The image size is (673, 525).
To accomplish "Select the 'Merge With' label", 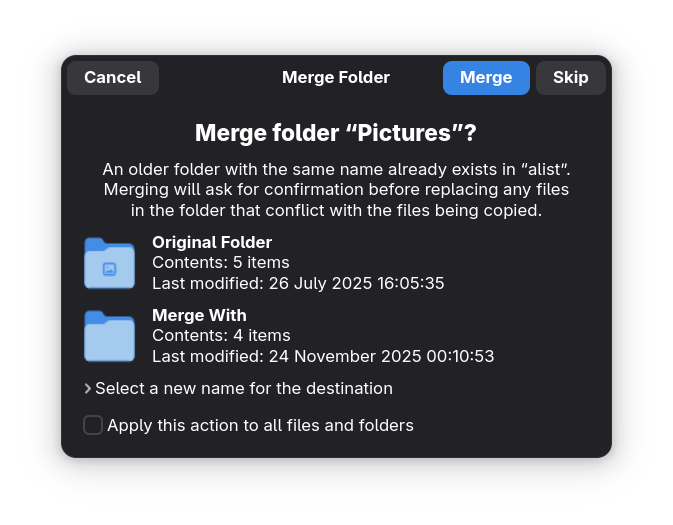I will 199,315.
